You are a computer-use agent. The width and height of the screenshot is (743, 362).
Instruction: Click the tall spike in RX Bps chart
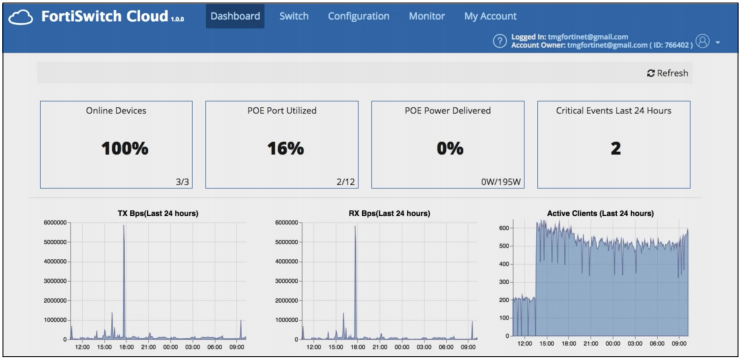(x=355, y=282)
